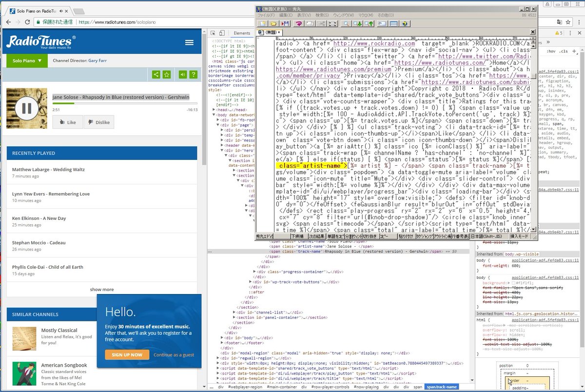Click the 日本語(Shift-JIS) encoding status in Hidemaru
The width and height of the screenshot is (585, 392).
point(489,236)
